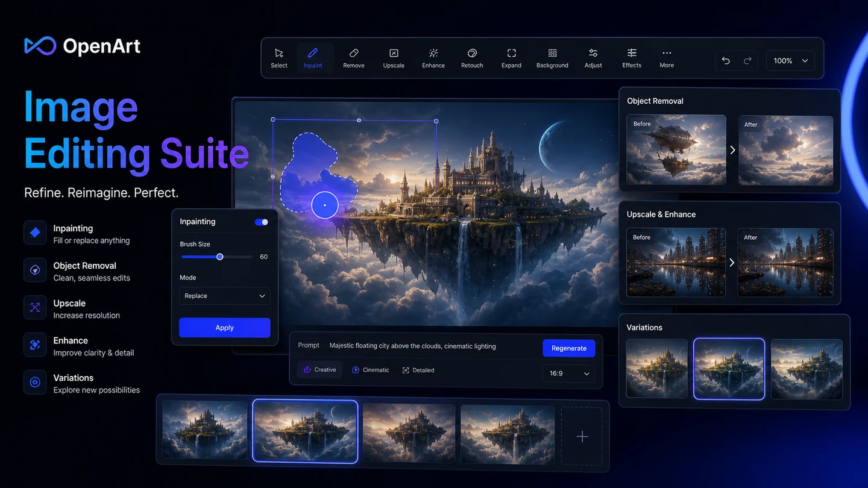
Task: Adjust the Brush Size slider handle
Action: point(220,257)
